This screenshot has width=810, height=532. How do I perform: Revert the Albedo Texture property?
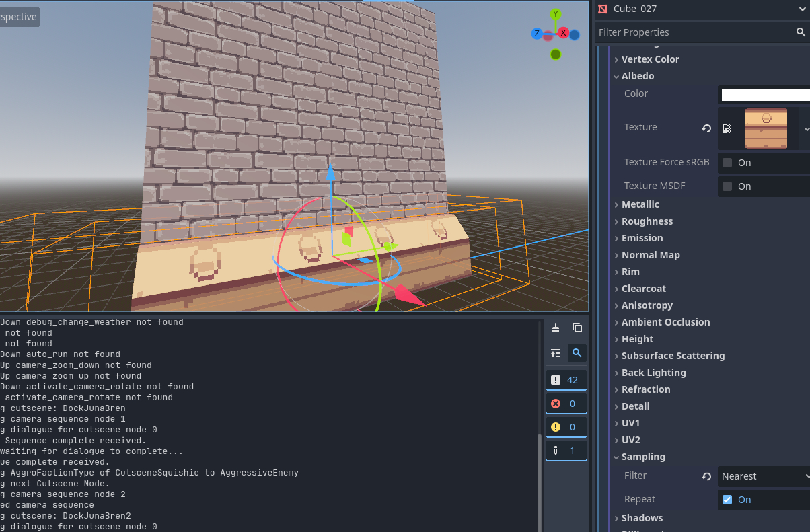click(706, 128)
